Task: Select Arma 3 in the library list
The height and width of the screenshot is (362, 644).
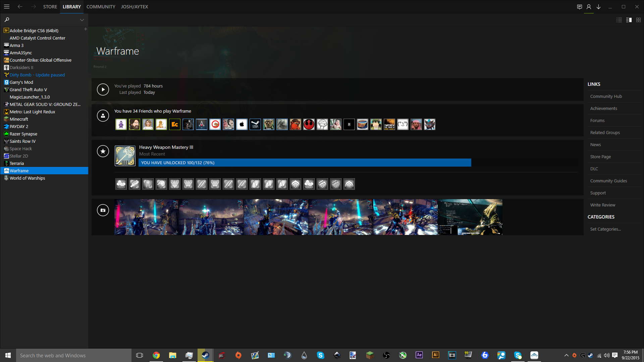Action: pyautogui.click(x=44, y=45)
